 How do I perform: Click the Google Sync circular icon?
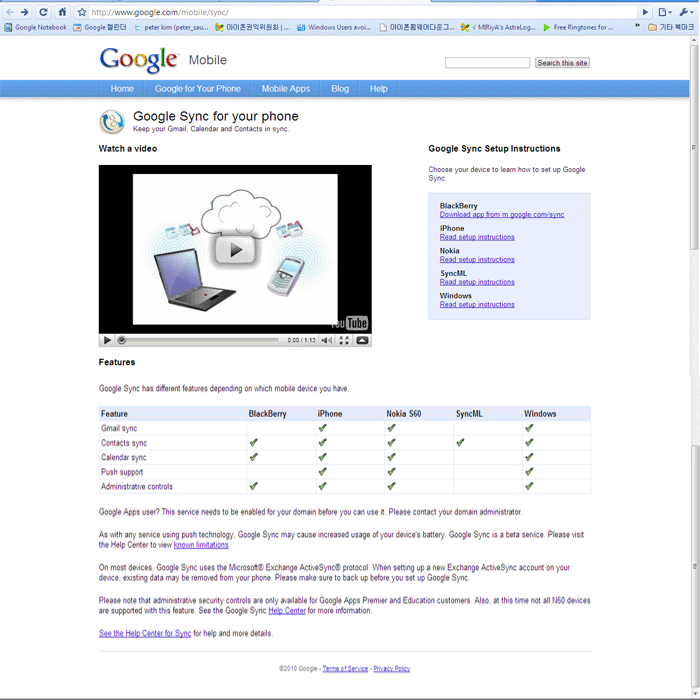click(x=112, y=122)
